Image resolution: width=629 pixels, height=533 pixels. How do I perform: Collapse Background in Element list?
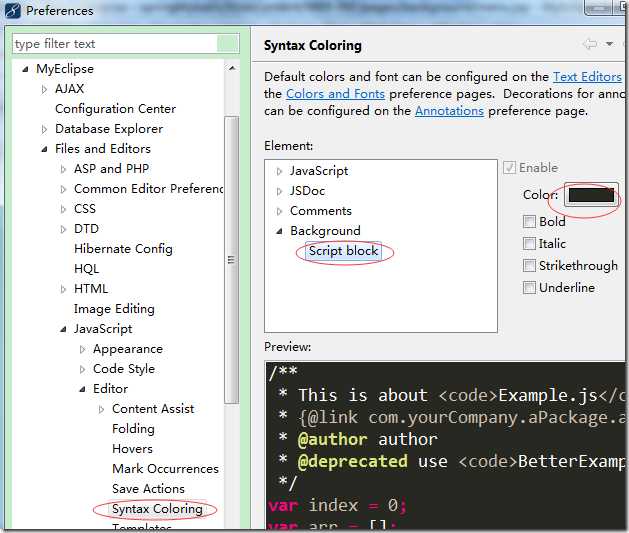click(x=280, y=231)
